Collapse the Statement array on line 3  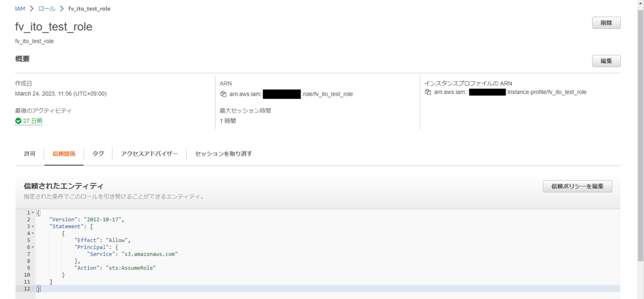click(33, 227)
